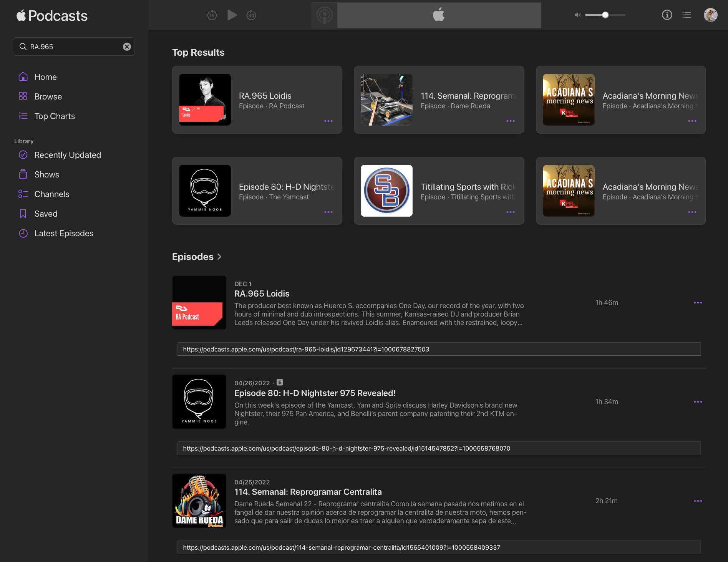Viewport: 728px width, 562px height.
Task: Click the Apple logo now-playing display
Action: click(x=439, y=15)
